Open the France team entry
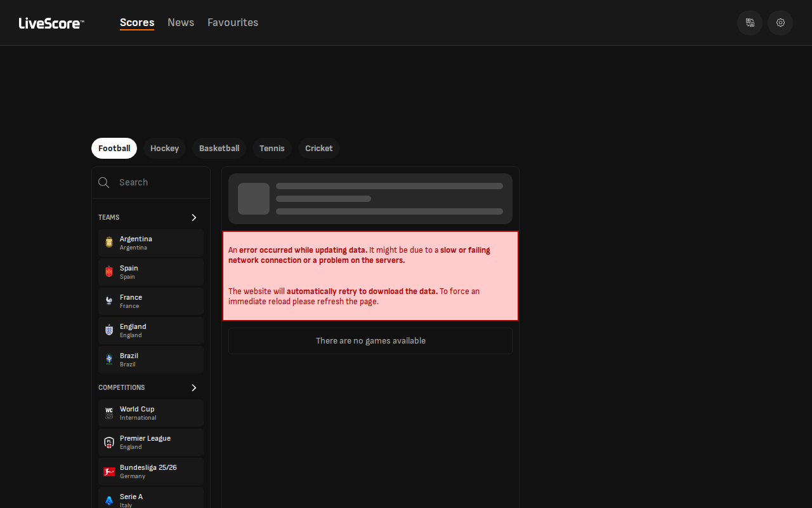 [x=151, y=301]
